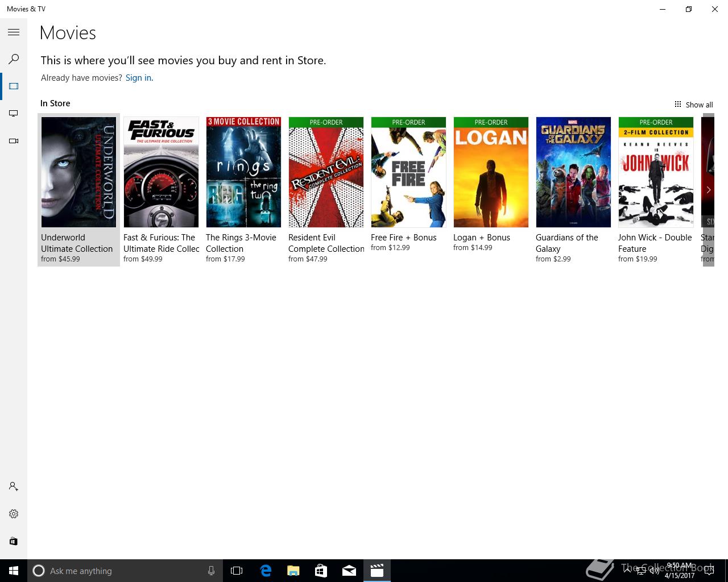Click the 'from $12.99' price

coord(390,248)
